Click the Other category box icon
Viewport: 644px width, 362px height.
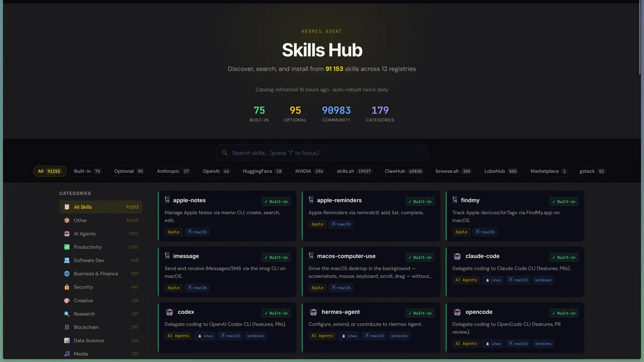point(67,220)
